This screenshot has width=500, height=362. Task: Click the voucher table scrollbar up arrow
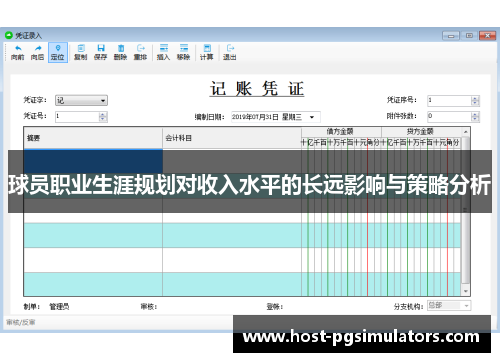point(466,132)
